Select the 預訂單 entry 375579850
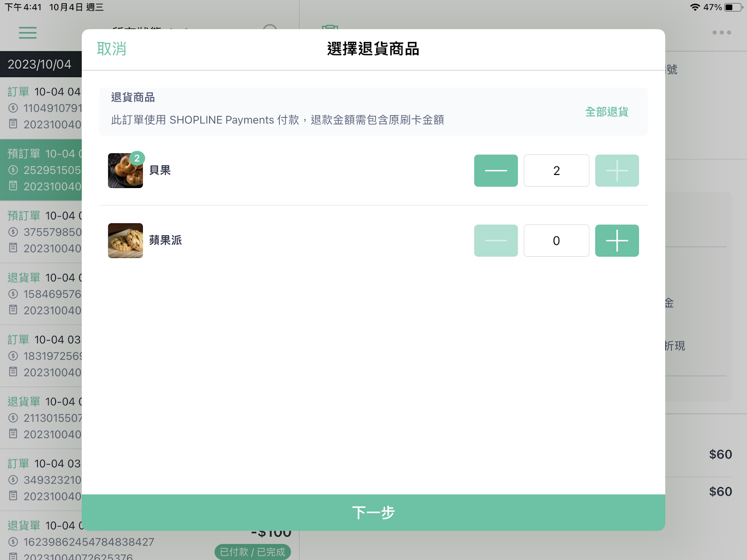The width and height of the screenshot is (747, 560). pos(41,232)
